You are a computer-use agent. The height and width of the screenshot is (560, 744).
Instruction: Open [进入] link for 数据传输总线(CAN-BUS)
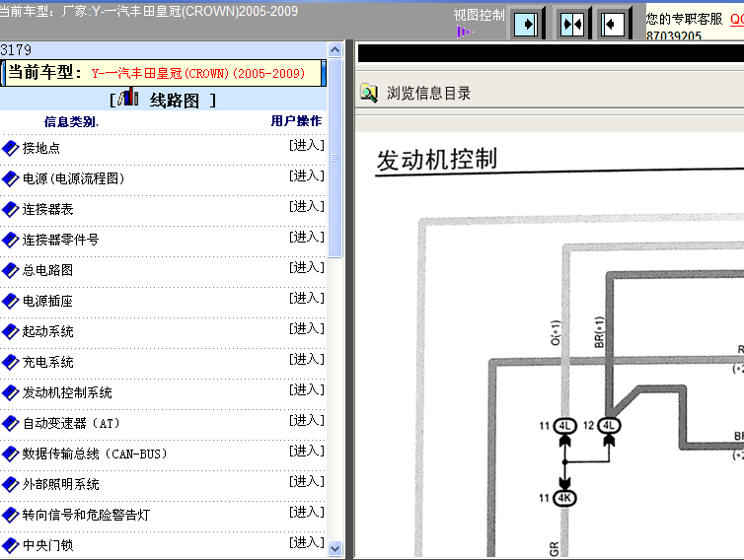click(x=307, y=452)
